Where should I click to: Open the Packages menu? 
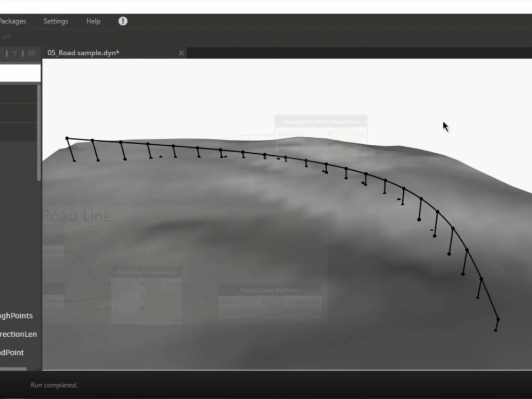coord(13,21)
